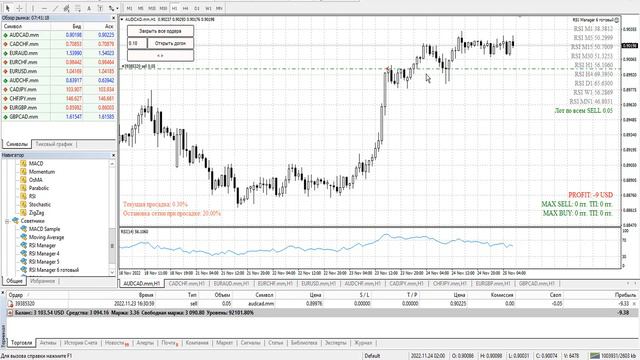This screenshot has width=640, height=360.
Task: Open the Новости terminal tab
Action: [116, 343]
